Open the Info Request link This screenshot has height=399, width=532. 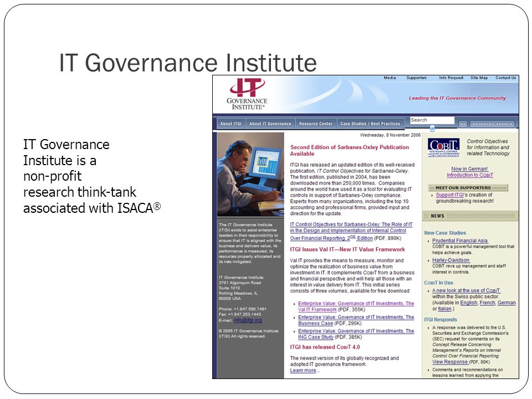451,78
